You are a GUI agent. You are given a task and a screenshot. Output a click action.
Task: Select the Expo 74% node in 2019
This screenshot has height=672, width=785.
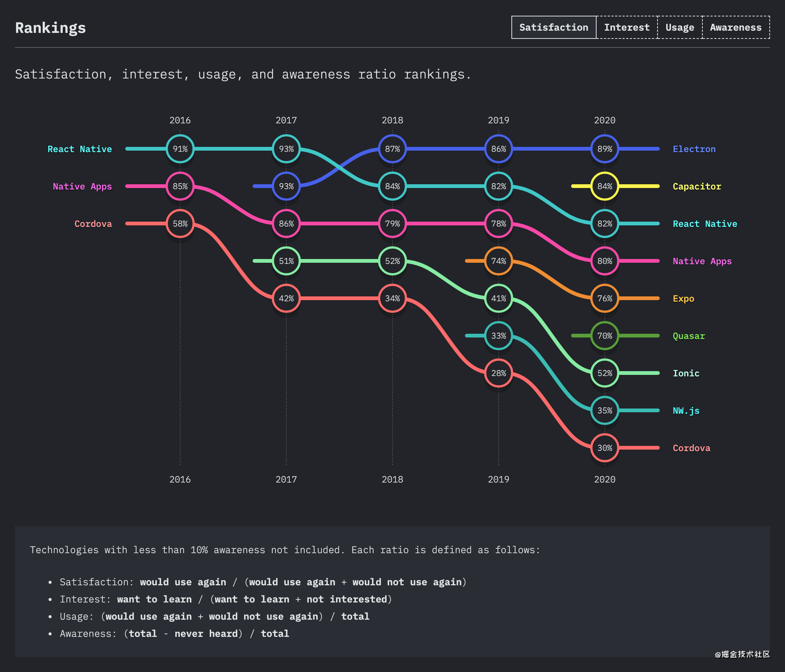tap(499, 261)
